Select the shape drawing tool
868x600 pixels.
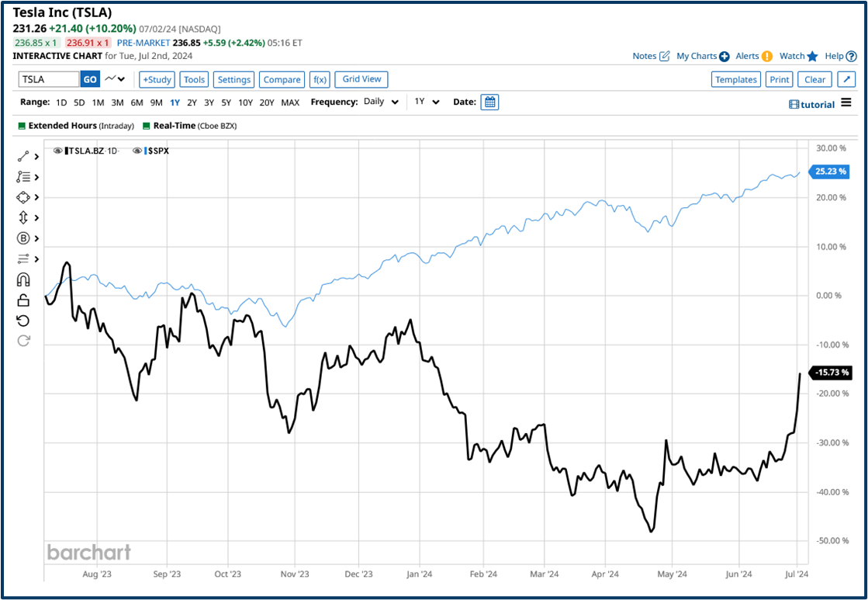click(22, 197)
